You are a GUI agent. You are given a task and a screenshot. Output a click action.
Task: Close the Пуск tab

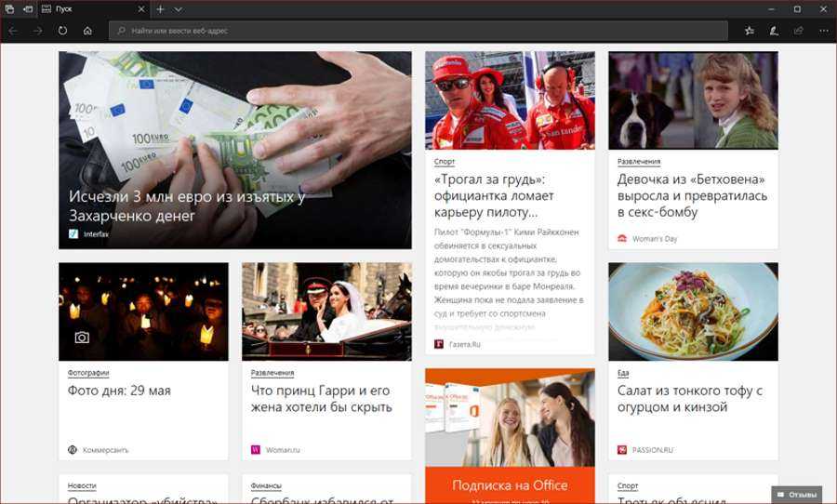click(x=141, y=9)
